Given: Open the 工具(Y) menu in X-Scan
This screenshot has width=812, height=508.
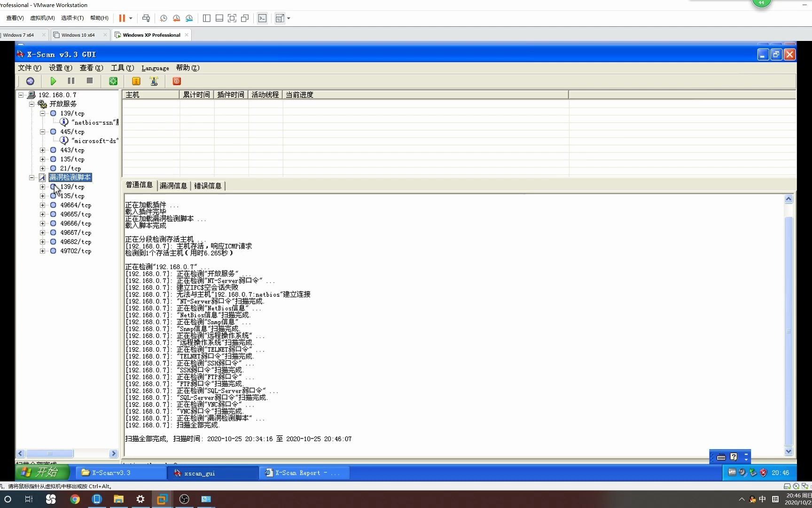Looking at the screenshot, I should 122,68.
